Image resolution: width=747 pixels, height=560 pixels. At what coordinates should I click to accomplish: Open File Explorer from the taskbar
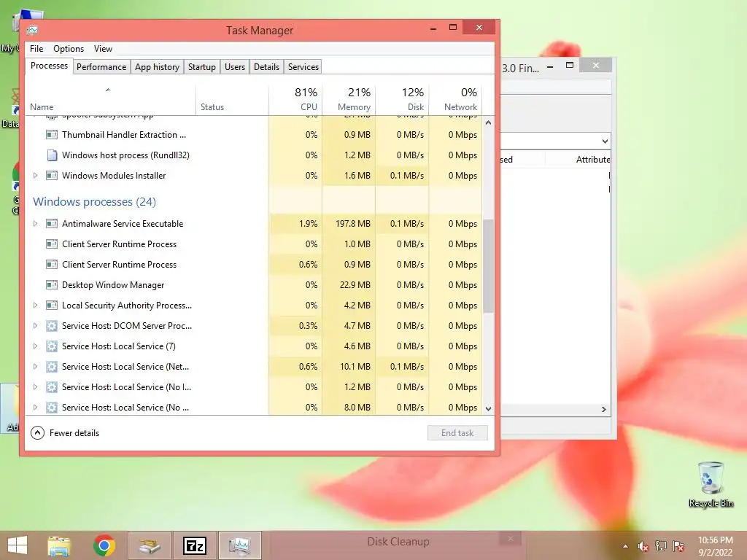59,545
